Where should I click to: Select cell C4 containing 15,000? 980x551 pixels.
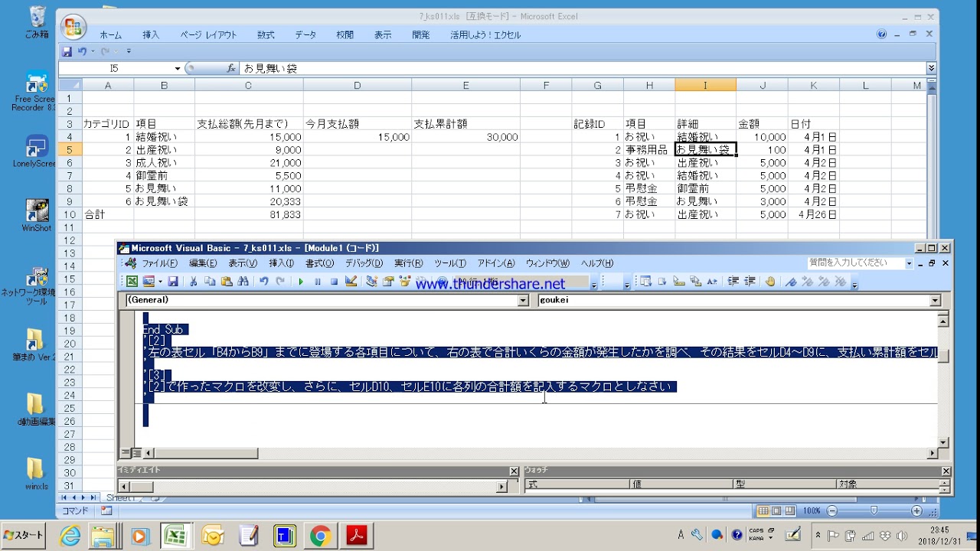point(249,137)
